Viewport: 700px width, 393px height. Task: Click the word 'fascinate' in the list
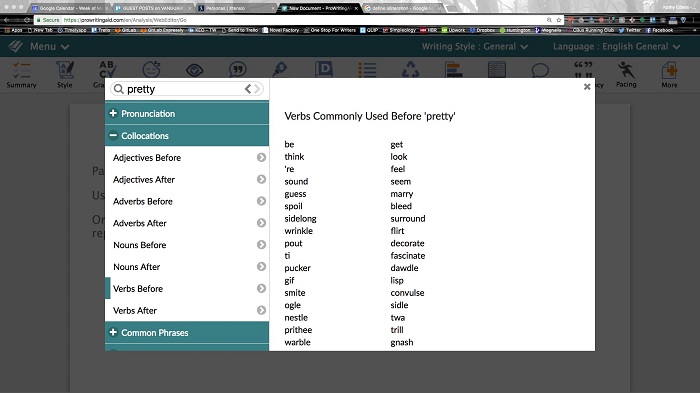click(x=408, y=255)
